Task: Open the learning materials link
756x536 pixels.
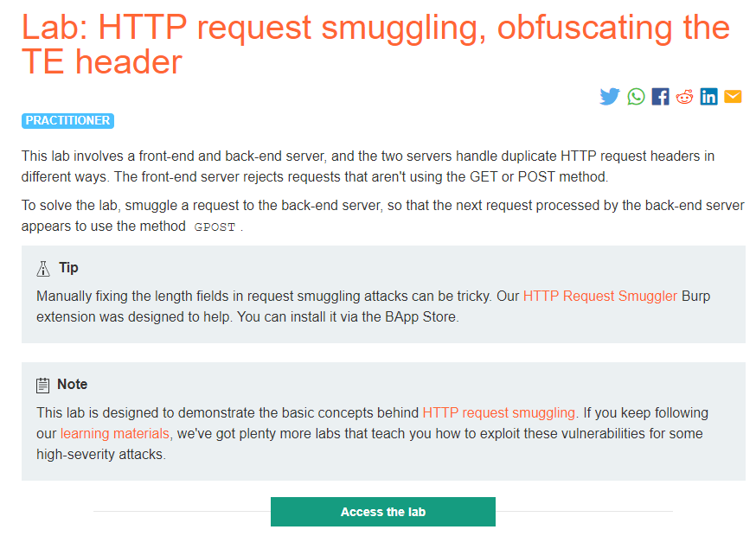Action: click(114, 433)
